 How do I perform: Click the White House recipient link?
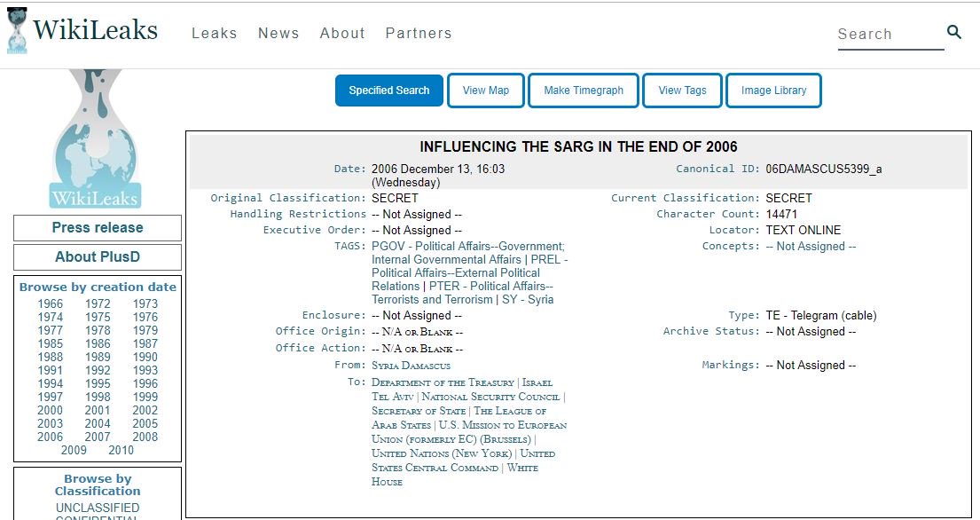455,475
